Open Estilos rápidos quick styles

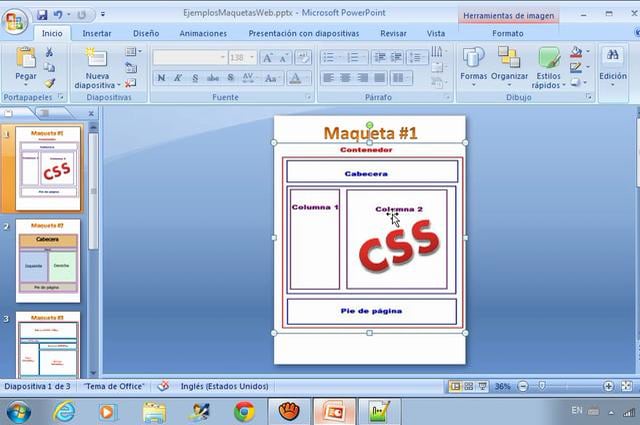tap(548, 67)
